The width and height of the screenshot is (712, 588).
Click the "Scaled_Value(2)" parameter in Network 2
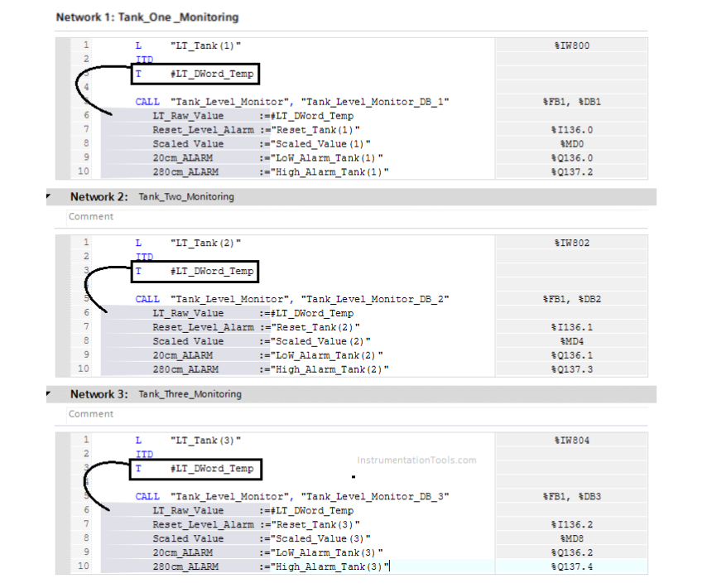(318, 341)
